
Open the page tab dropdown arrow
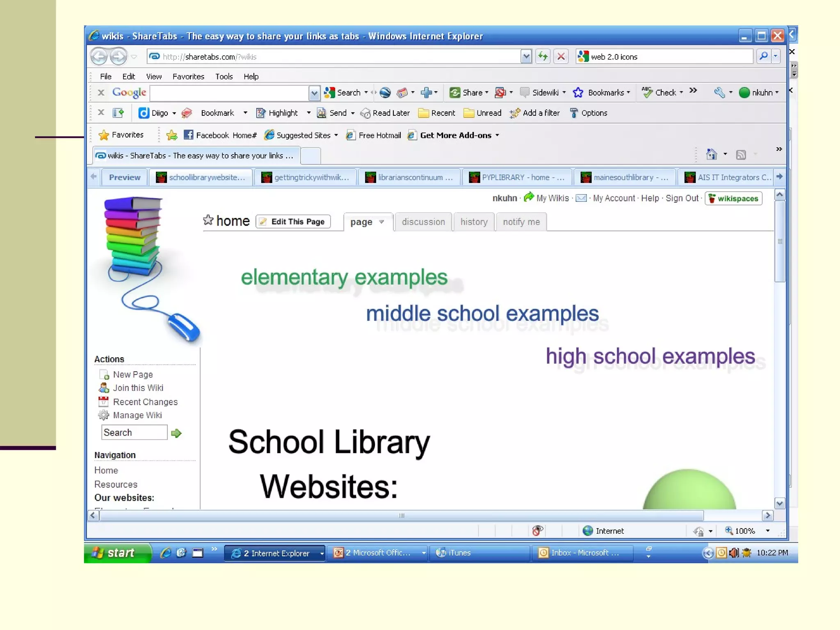tap(381, 222)
